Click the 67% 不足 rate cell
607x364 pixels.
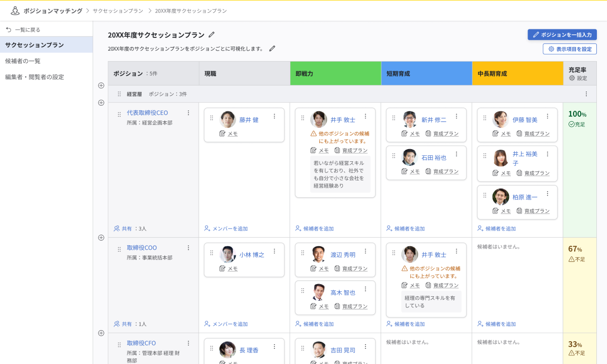click(x=580, y=285)
